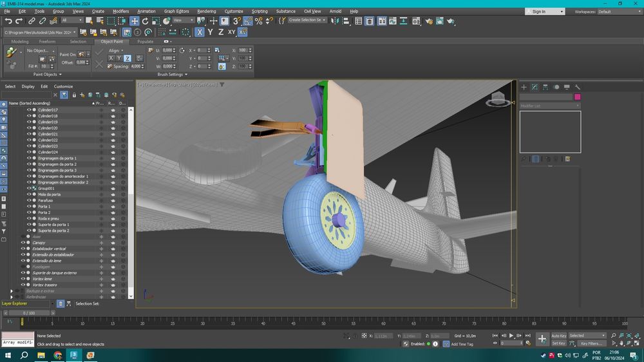This screenshot has height=362, width=644.
Task: Open the Hierarchy command panel tab
Action: pos(545,87)
